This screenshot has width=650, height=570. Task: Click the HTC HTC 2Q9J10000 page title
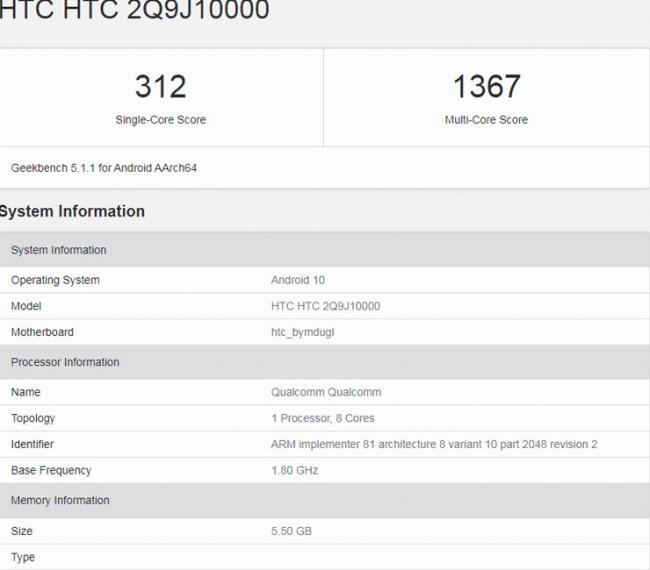click(x=135, y=12)
